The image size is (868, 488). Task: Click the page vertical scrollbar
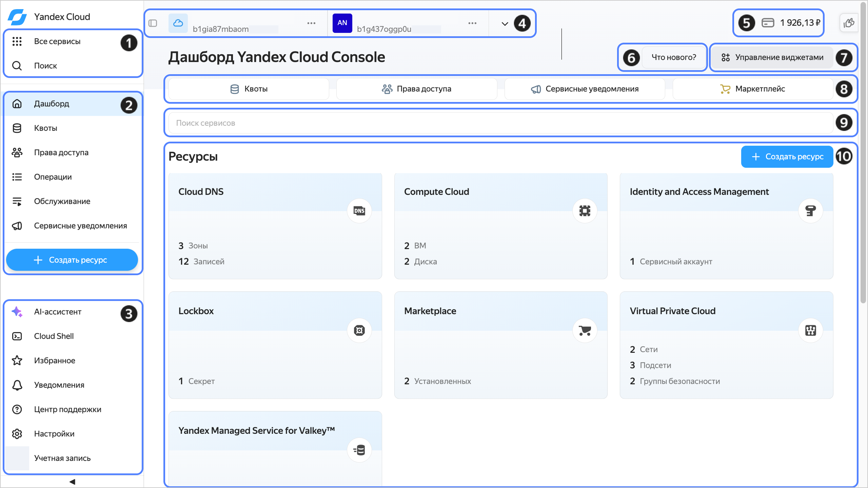(x=864, y=152)
